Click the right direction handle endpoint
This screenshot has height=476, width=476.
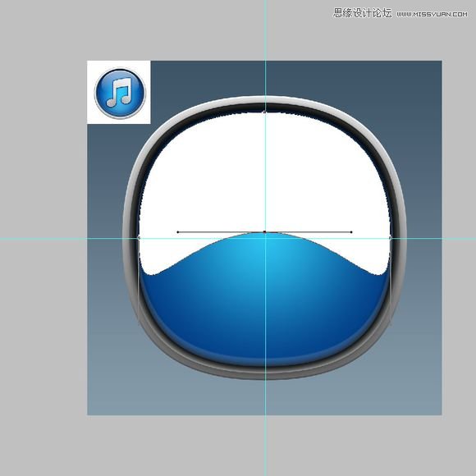[351, 232]
